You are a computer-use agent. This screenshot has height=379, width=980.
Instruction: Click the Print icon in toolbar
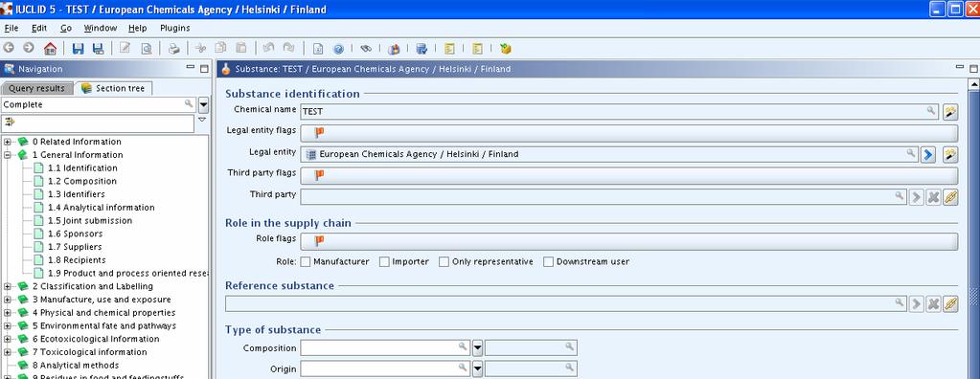tap(174, 48)
